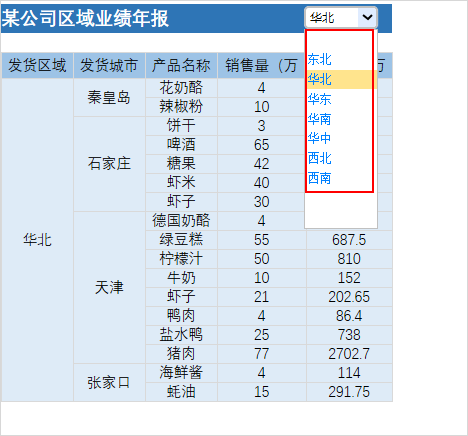Click the 张家口 city cell

coord(109,382)
